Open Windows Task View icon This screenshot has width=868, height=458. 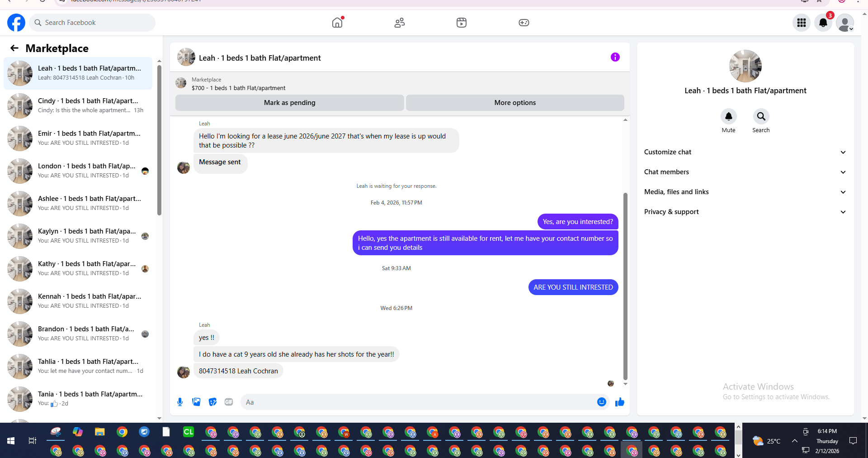tap(33, 440)
